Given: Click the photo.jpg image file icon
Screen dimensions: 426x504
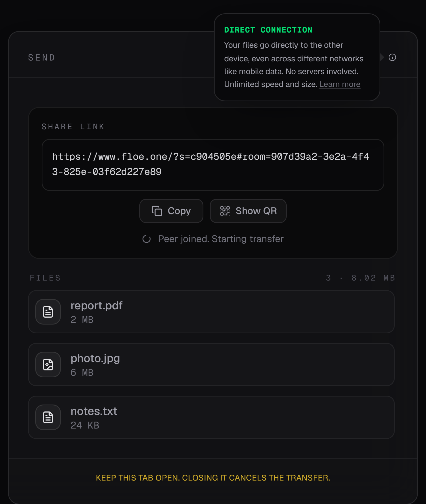Looking at the screenshot, I should coord(48,365).
